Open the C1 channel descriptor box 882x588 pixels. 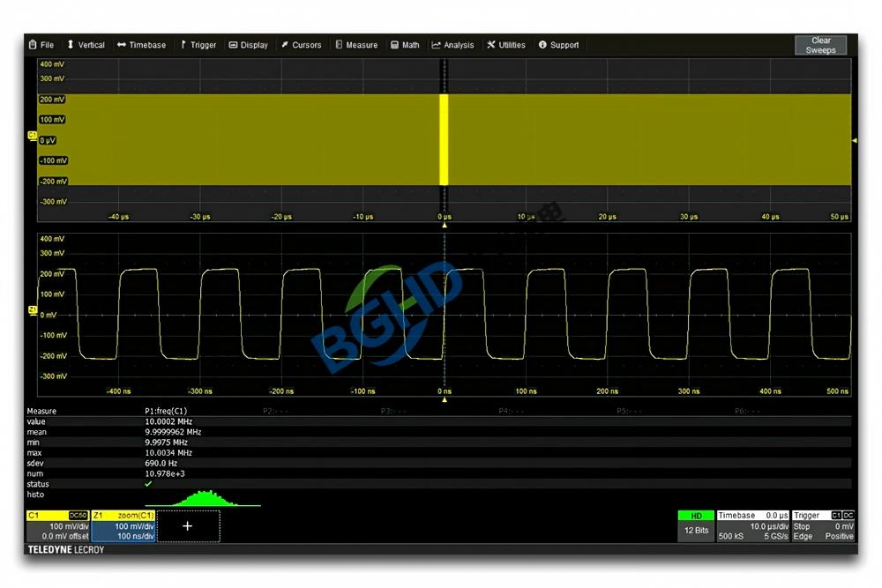click(57, 526)
